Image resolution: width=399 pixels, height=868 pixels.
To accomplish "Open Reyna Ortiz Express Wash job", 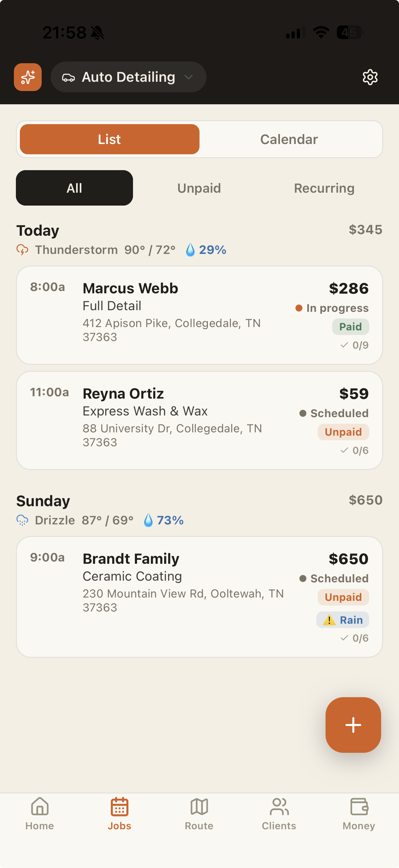I will pos(199,420).
